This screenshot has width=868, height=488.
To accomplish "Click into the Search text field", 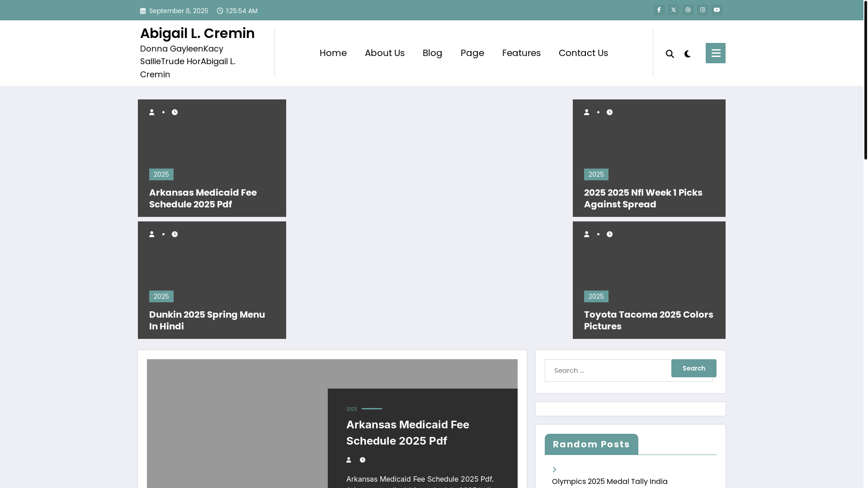I will (x=608, y=371).
